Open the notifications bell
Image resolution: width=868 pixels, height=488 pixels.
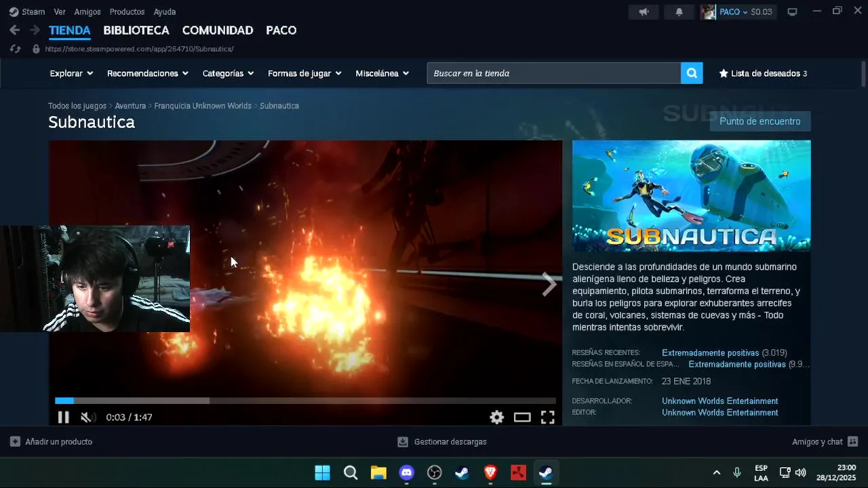(x=679, y=12)
